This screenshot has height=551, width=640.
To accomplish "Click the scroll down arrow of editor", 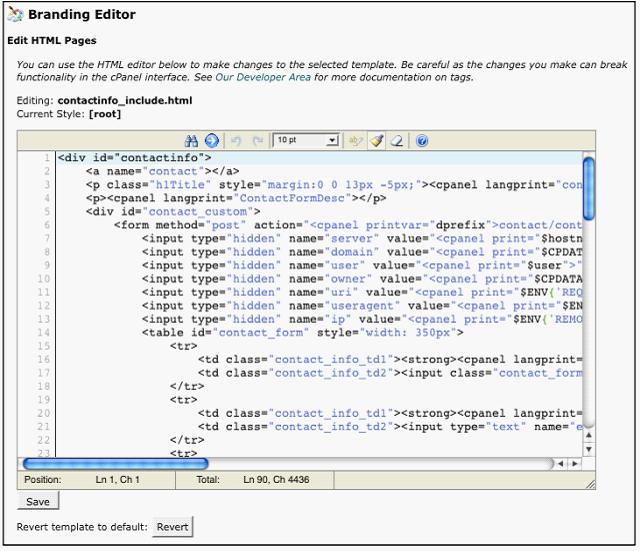I will (588, 450).
